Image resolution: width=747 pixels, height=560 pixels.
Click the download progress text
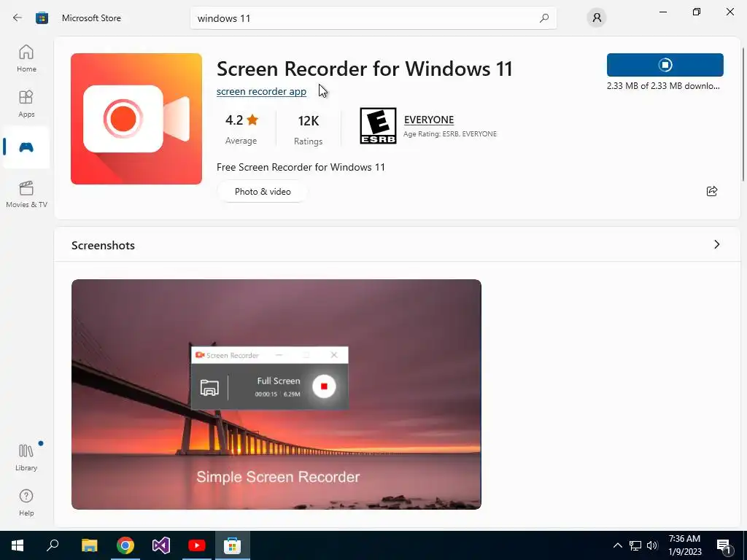tap(662, 86)
